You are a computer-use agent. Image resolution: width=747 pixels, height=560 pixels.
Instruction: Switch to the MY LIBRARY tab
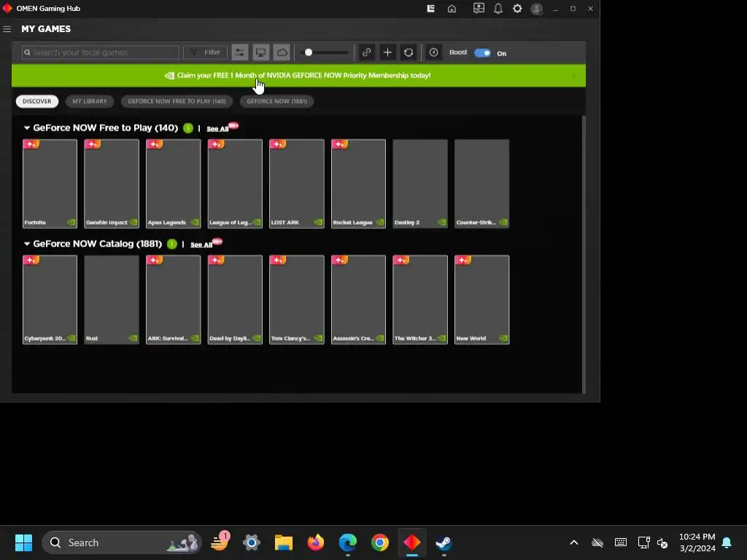point(90,101)
